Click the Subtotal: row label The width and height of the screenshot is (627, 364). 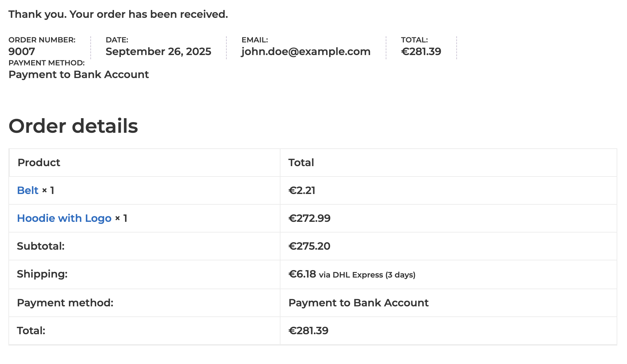coord(41,246)
